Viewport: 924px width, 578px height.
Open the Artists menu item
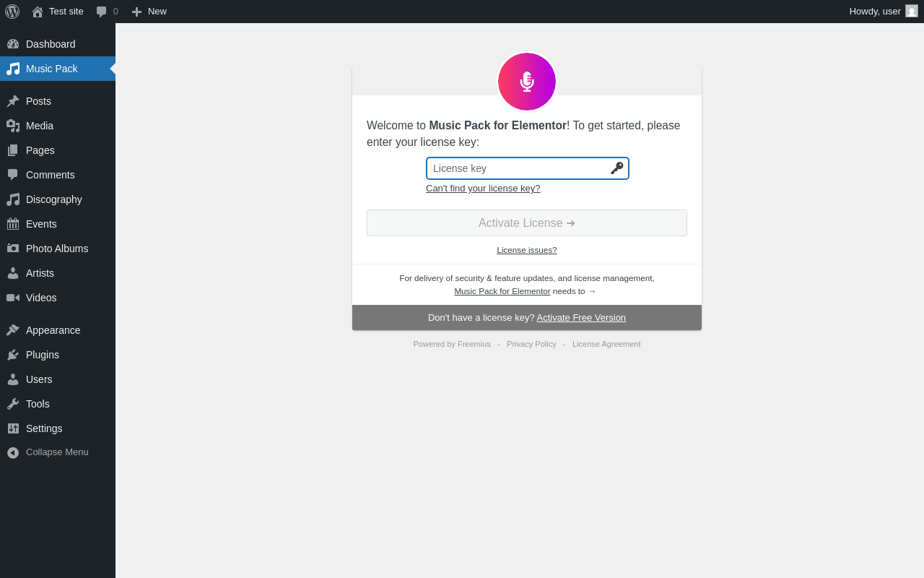coord(58,273)
